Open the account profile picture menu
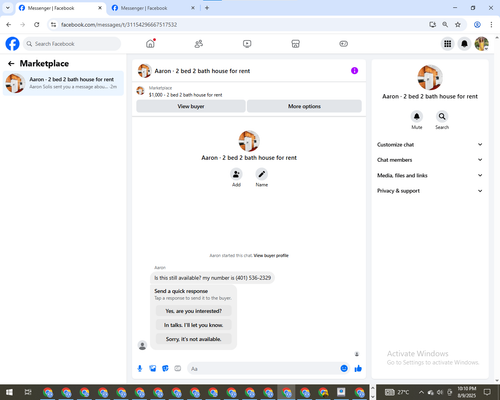The width and height of the screenshot is (500, 400). tap(482, 44)
